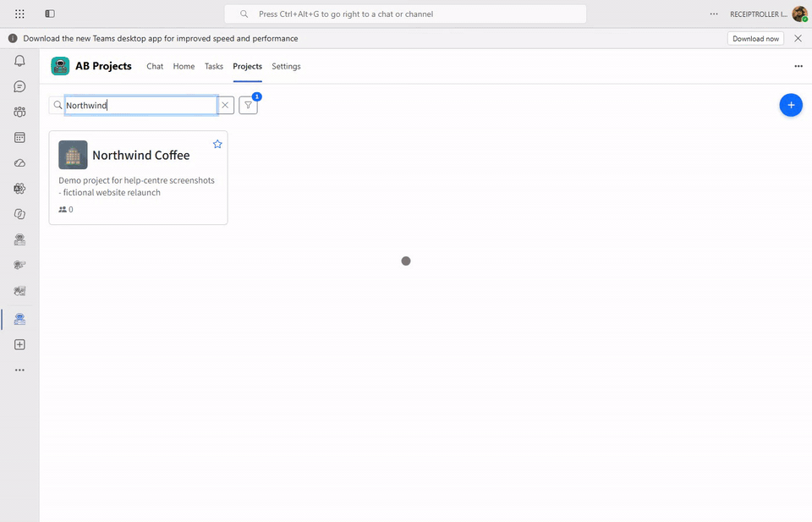Open the Calendar icon in sidebar
Viewport: 812px width, 522px height.
point(19,137)
